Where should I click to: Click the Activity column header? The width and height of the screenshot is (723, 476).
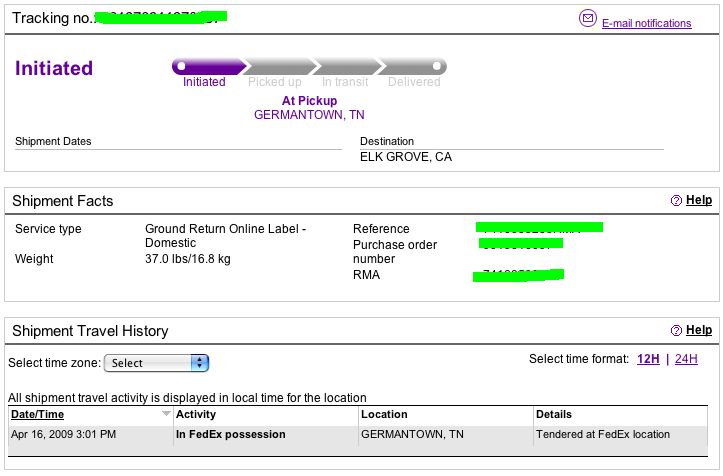click(x=196, y=414)
